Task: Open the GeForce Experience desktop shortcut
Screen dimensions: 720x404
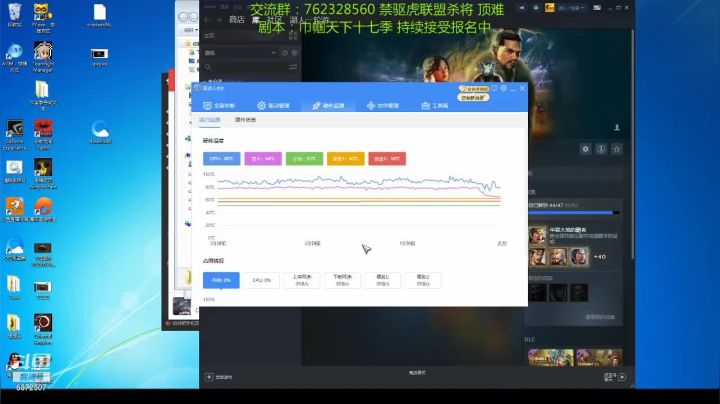Action: pyautogui.click(x=15, y=135)
